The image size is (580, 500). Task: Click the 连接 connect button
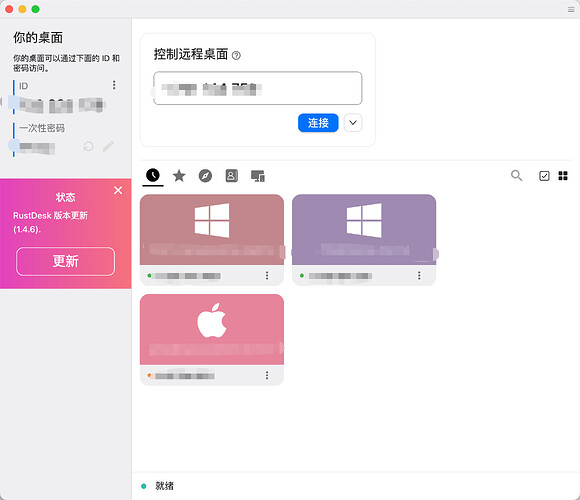tap(318, 123)
